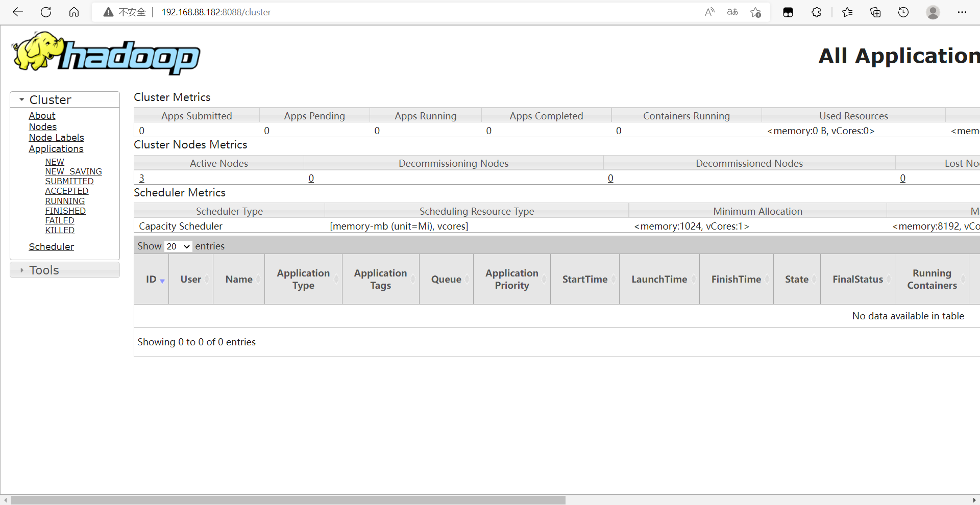Go back to the previous page

[x=18, y=12]
